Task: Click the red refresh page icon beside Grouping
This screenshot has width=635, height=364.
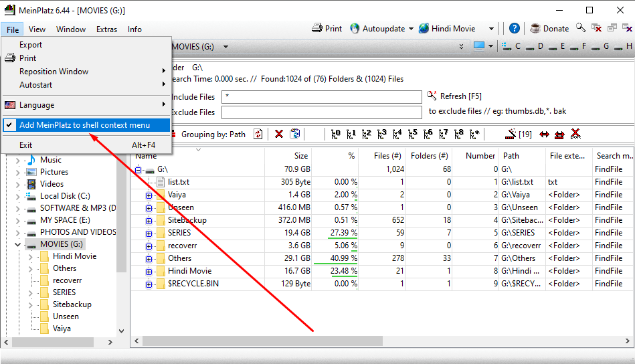Action: pyautogui.click(x=258, y=134)
